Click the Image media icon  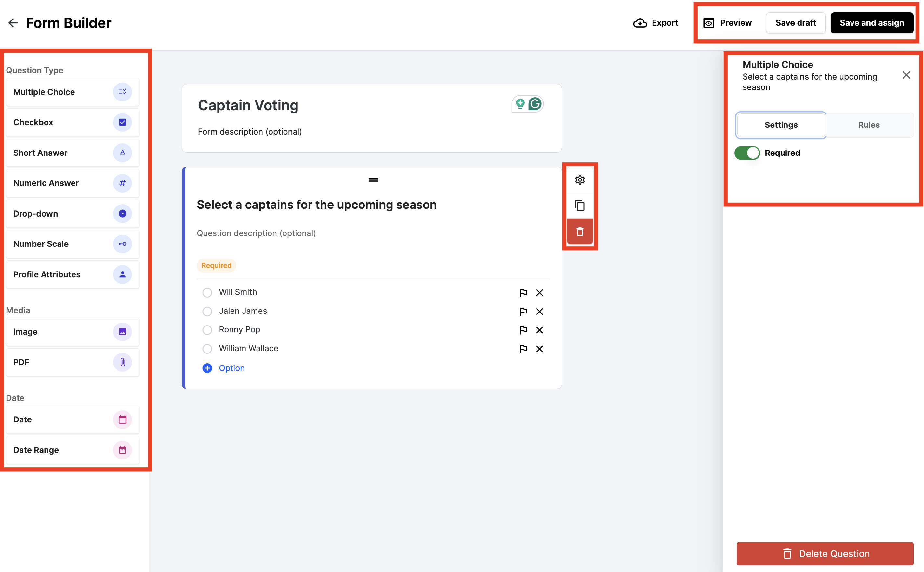pyautogui.click(x=122, y=332)
